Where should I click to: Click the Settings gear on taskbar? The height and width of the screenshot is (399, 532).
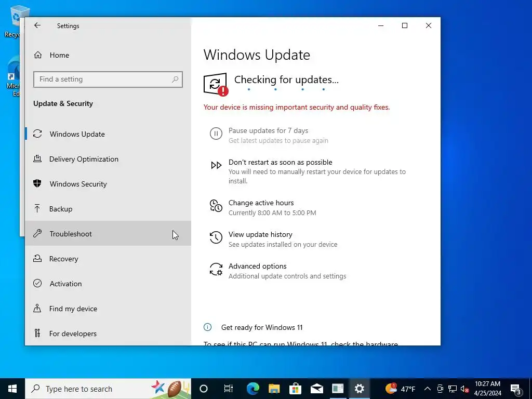click(359, 389)
